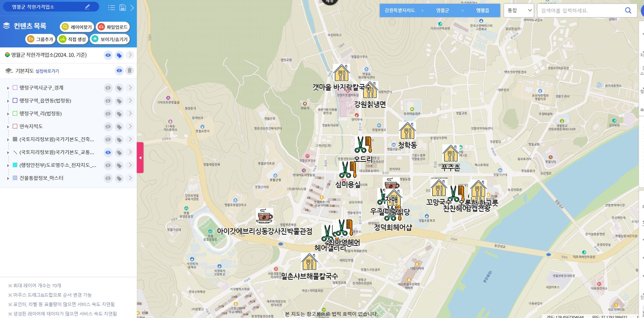Screen dimensions: 644x318
Task: Hide the 영월군 착한가격업소 layer with eye icon
Action: pyautogui.click(x=108, y=55)
